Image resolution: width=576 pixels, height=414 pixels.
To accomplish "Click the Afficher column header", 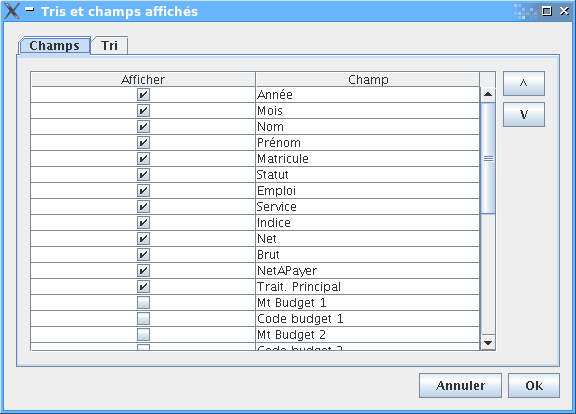I will point(143,79).
